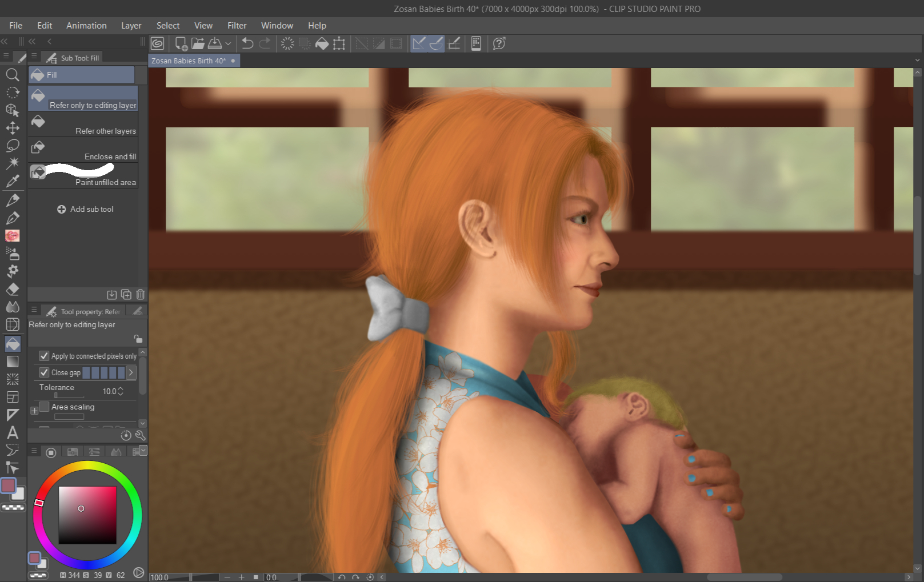
Task: Expand the Area scaling options
Action: 34,410
